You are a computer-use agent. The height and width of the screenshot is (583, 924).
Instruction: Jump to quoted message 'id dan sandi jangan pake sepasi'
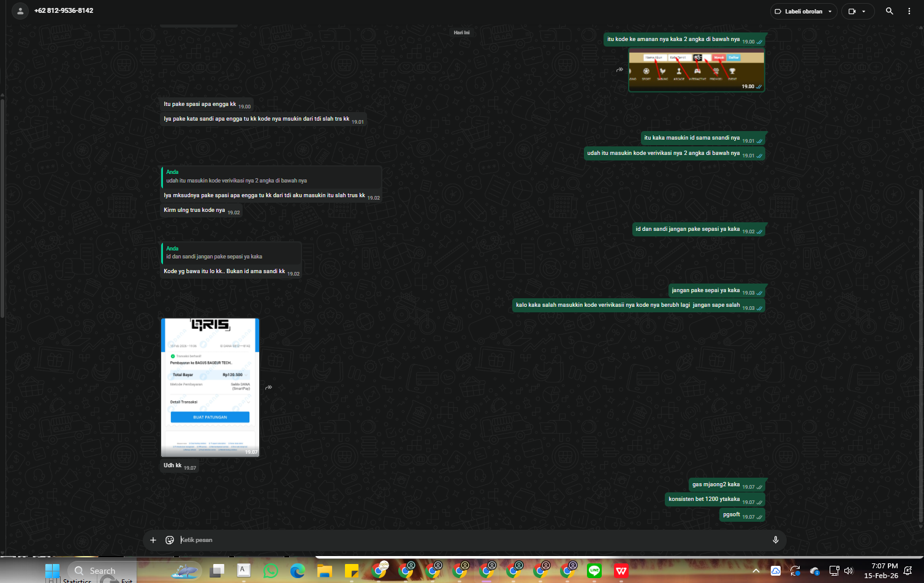tap(231, 252)
